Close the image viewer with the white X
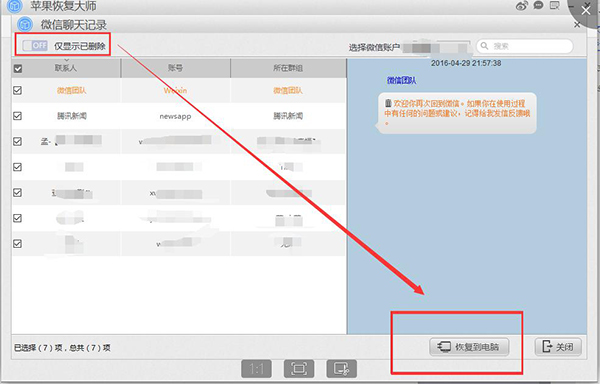This screenshot has width=600, height=384. coord(586,10)
